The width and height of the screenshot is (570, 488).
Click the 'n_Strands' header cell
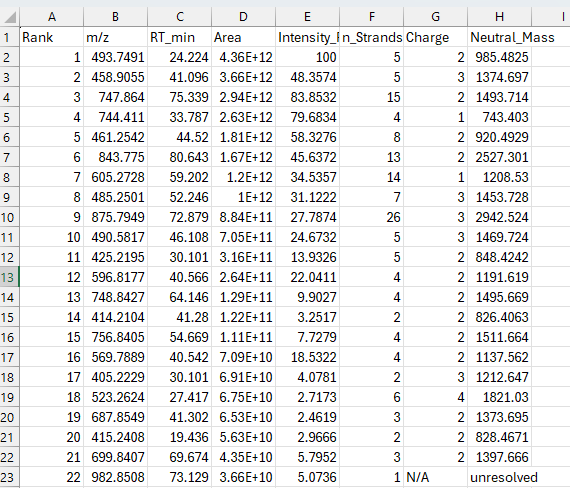[372, 37]
